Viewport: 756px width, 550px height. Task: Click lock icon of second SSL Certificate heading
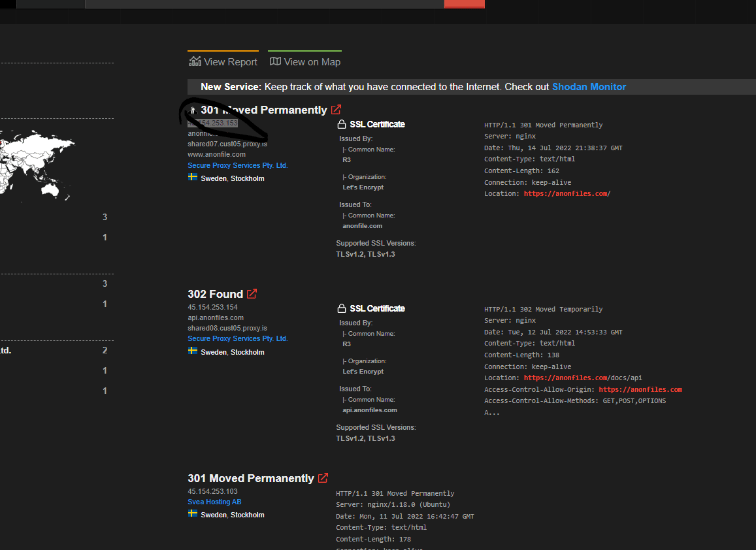pos(341,308)
